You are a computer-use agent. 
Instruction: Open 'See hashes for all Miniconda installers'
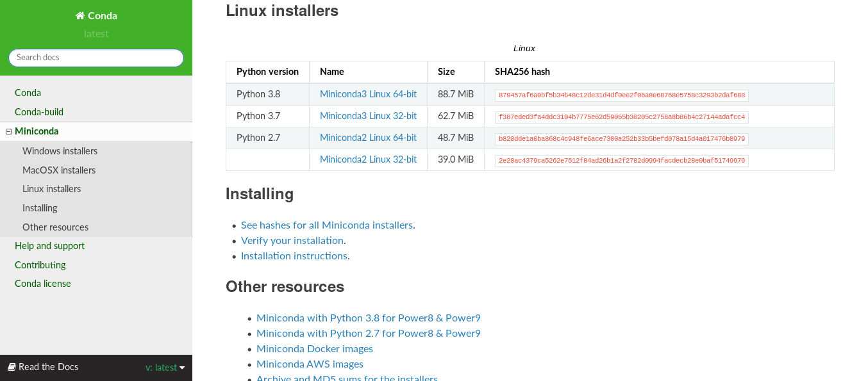(x=326, y=225)
